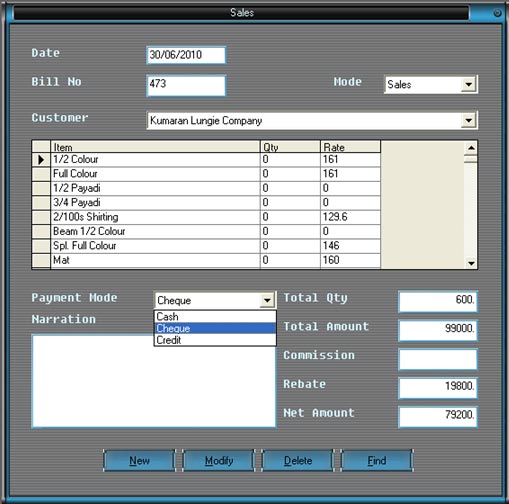Click the Date input field
Screen dimensions: 509x504
(186, 55)
